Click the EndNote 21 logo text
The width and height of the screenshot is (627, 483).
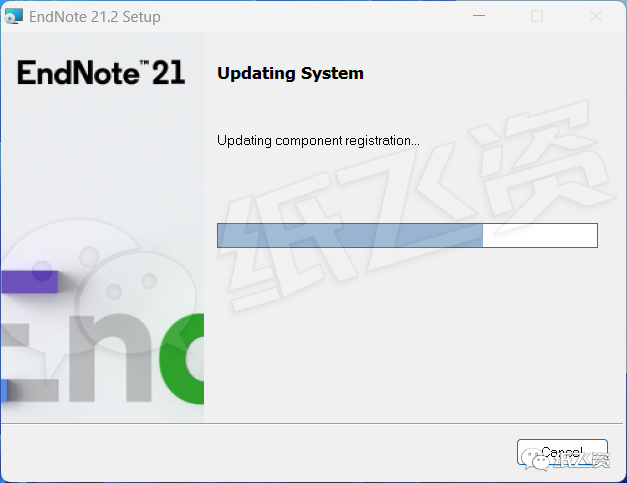click(101, 72)
